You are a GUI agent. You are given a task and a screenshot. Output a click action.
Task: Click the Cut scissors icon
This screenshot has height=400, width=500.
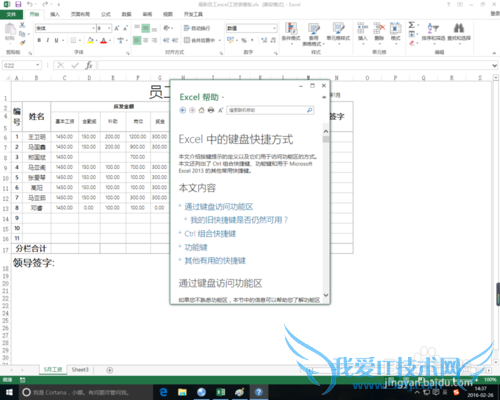[x=22, y=25]
